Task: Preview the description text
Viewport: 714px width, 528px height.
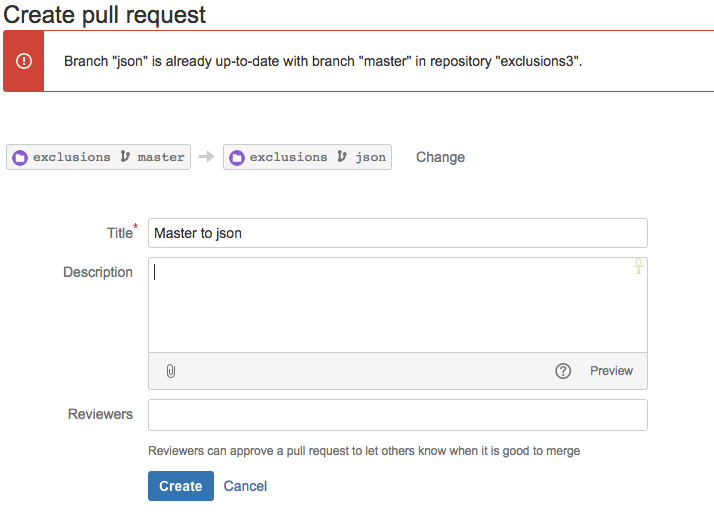Action: 611,371
